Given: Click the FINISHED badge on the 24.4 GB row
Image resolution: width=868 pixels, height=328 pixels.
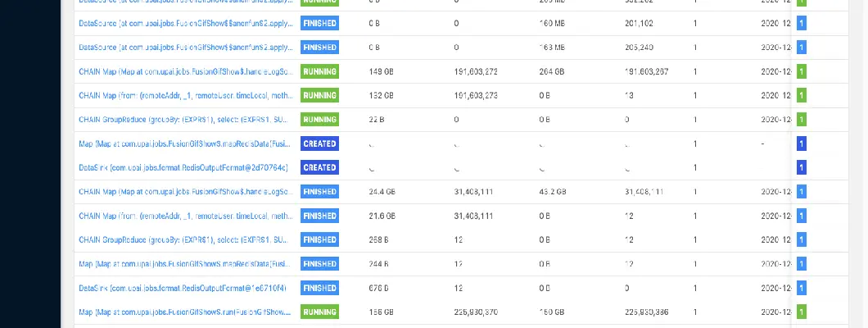Looking at the screenshot, I should tap(319, 192).
